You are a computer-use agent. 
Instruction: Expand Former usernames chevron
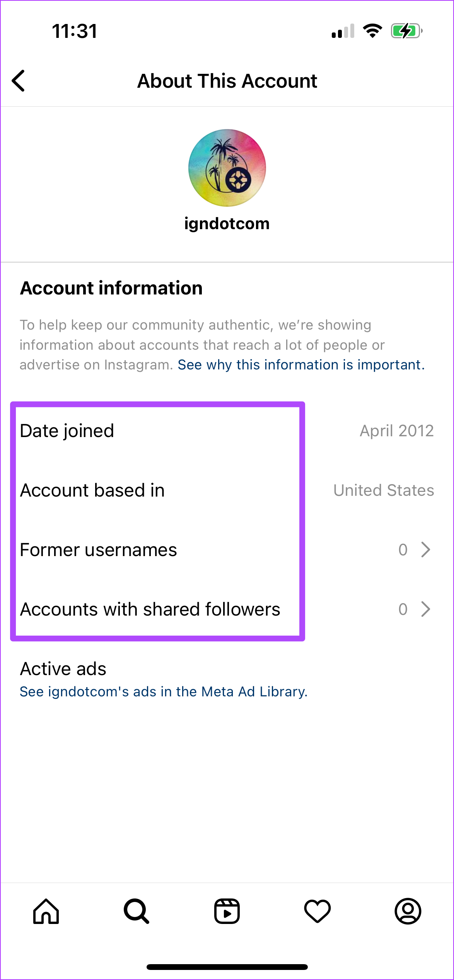coord(426,550)
